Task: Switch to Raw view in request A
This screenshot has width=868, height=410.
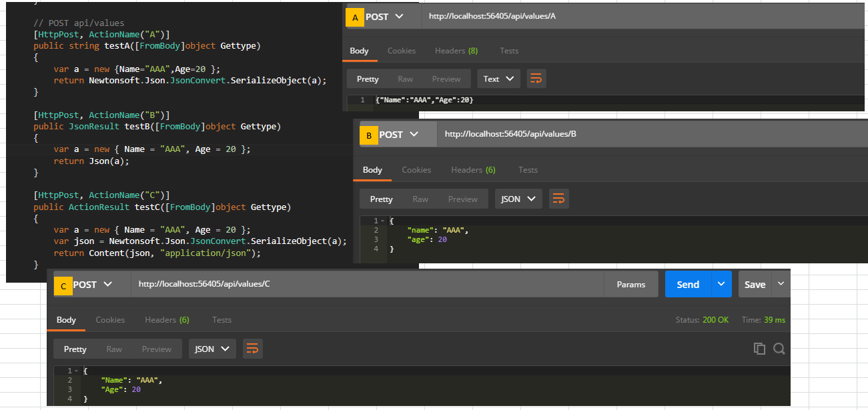Action: click(x=406, y=79)
